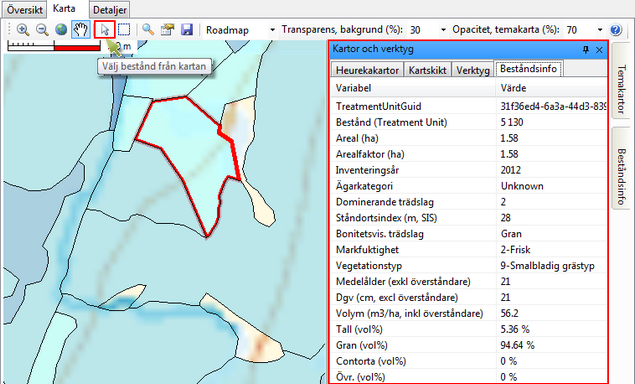Switch to the Översikt tab
The image size is (635, 384).
(25, 9)
